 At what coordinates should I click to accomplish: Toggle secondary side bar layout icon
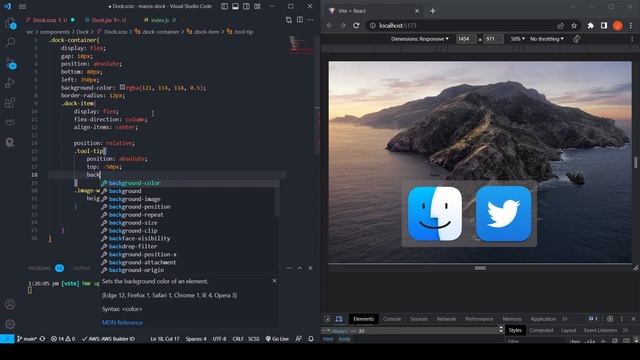coord(246,6)
